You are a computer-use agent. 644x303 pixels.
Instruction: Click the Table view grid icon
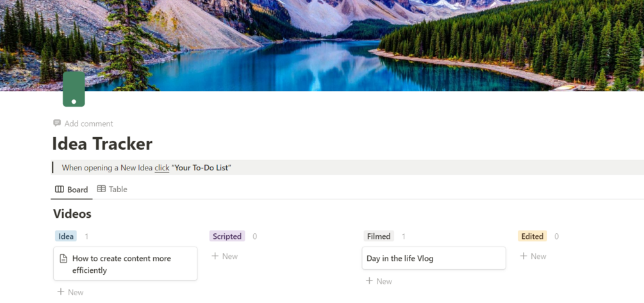[101, 189]
